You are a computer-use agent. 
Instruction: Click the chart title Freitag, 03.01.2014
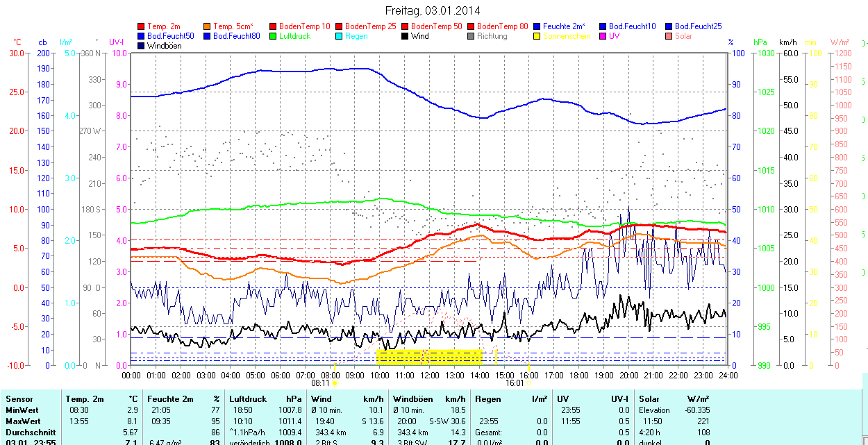point(433,10)
